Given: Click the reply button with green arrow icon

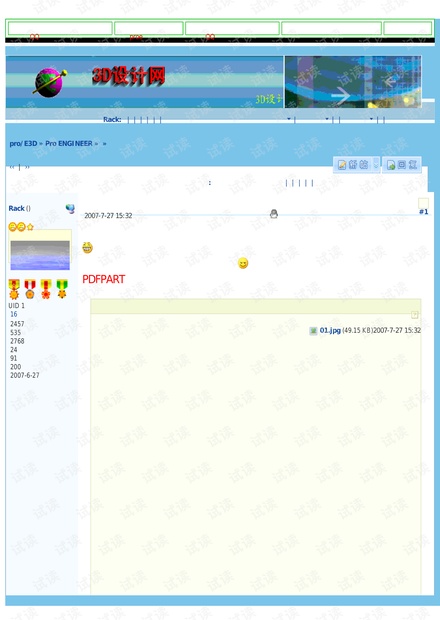Looking at the screenshot, I should click(x=402, y=164).
